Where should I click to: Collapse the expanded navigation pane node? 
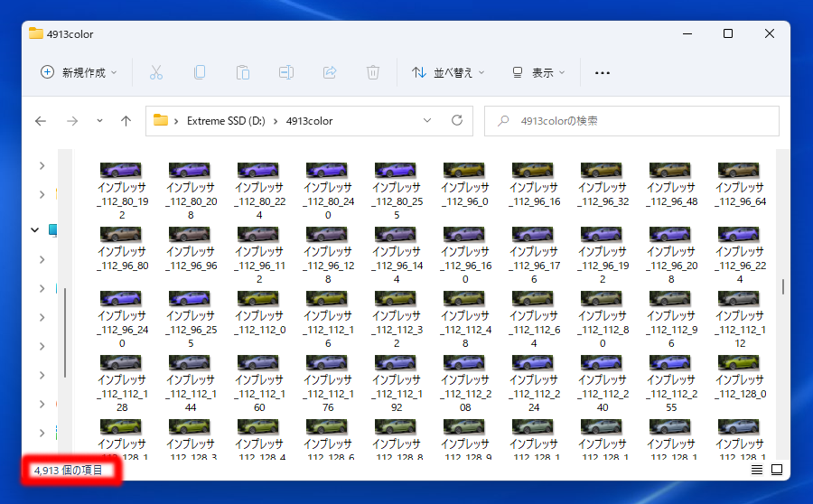click(x=34, y=229)
